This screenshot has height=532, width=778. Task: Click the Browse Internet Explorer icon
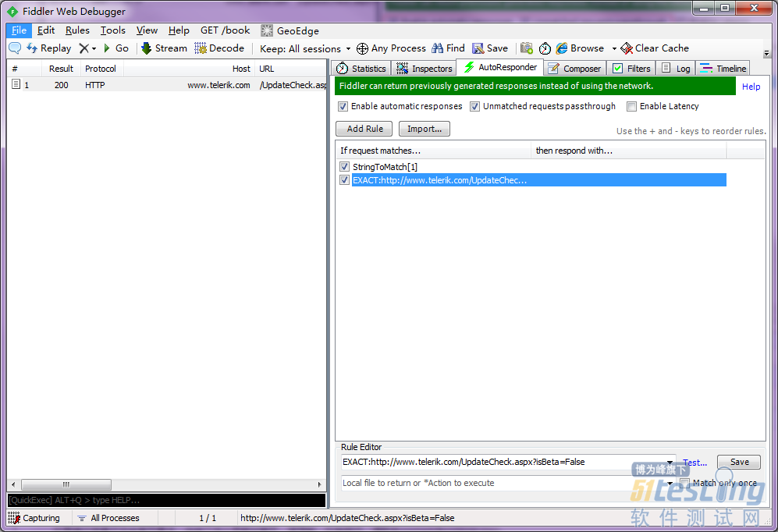tap(562, 48)
